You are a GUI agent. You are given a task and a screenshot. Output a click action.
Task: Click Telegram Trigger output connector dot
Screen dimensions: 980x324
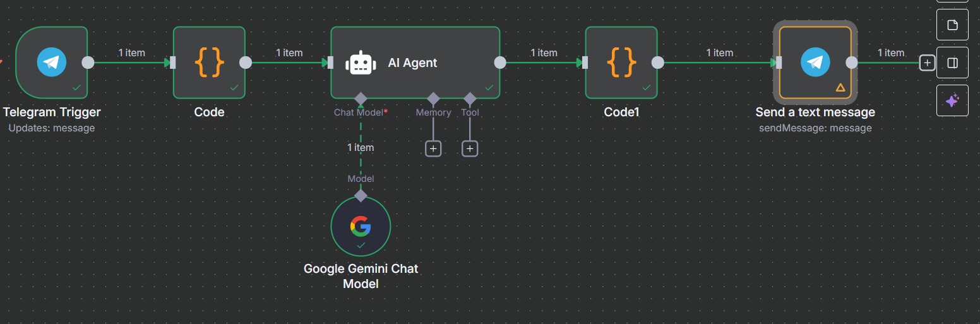coord(88,63)
